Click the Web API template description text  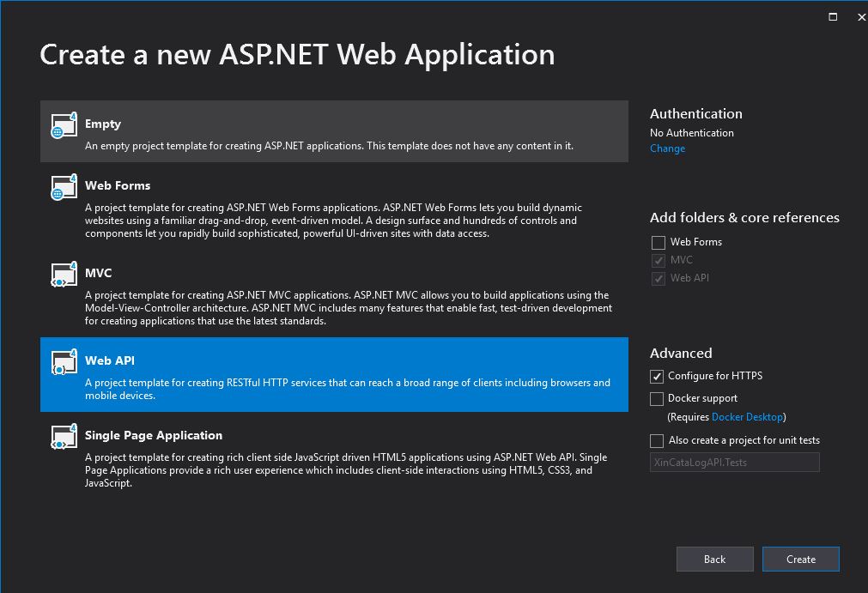tap(347, 389)
